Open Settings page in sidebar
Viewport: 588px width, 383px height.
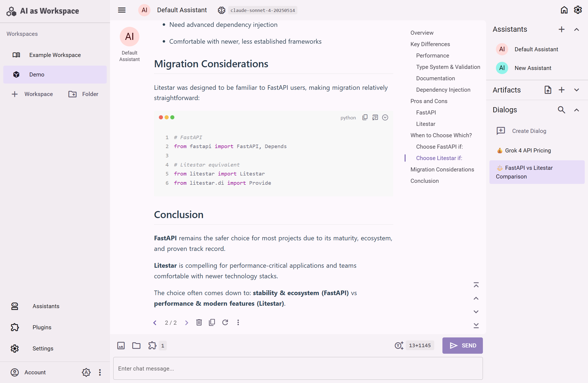click(x=55, y=349)
